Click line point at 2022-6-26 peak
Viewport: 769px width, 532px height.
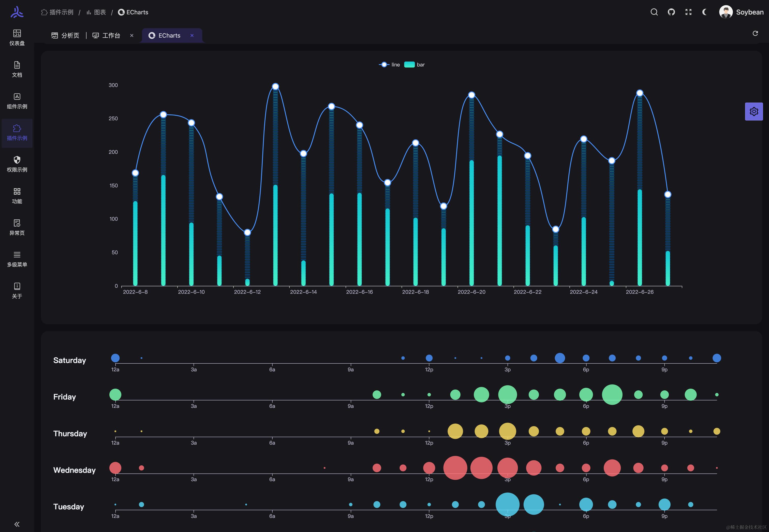pyautogui.click(x=640, y=93)
